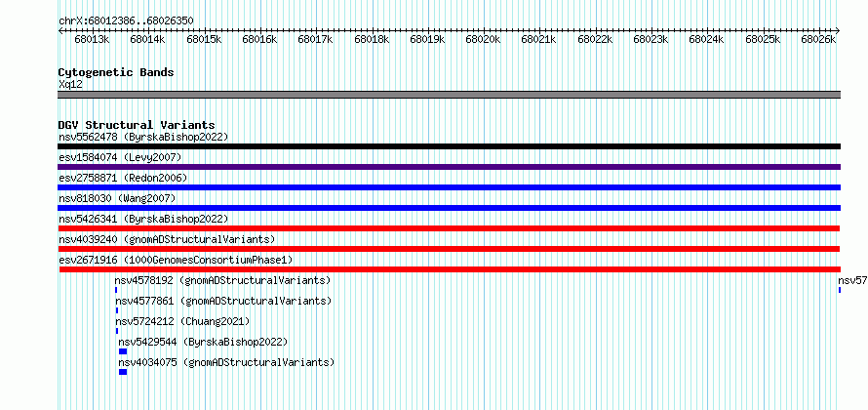Click the tiny blue mark under nsv4578192
Viewport: 868px width, 410px height.
[116, 290]
